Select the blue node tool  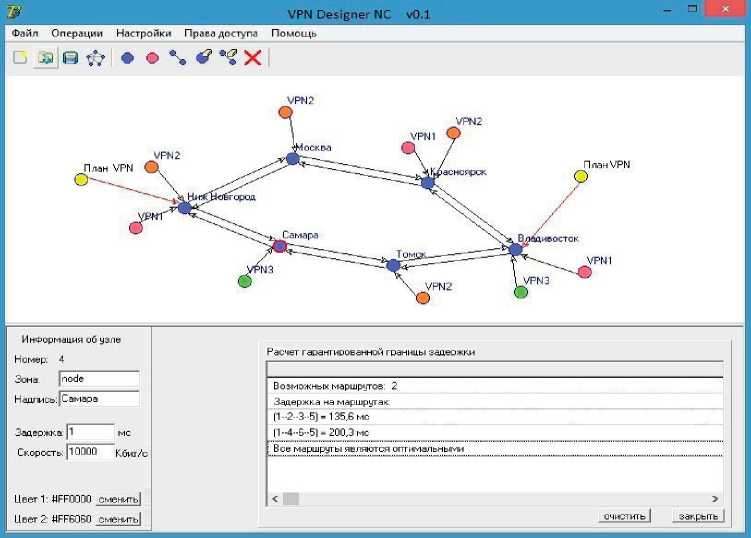pyautogui.click(x=127, y=58)
